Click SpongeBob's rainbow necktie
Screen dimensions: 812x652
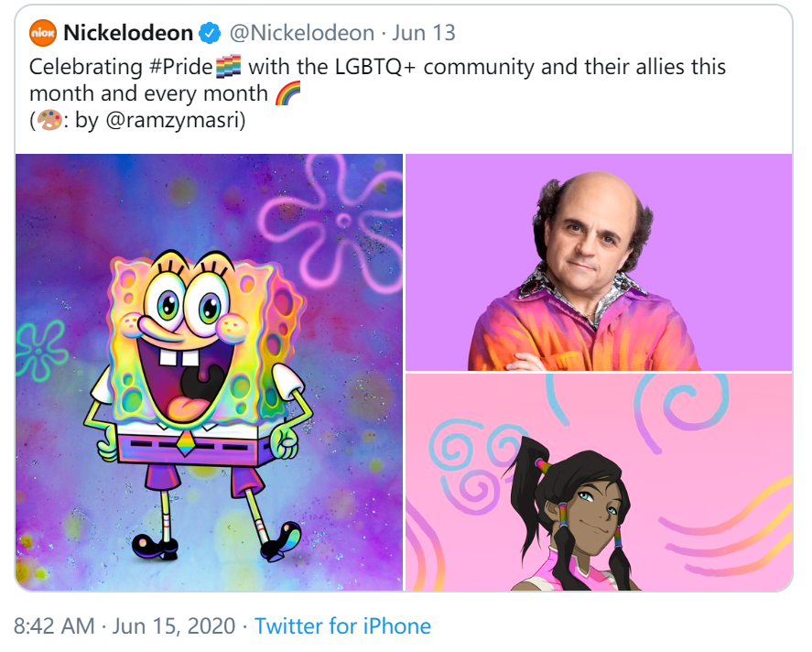pos(187,445)
